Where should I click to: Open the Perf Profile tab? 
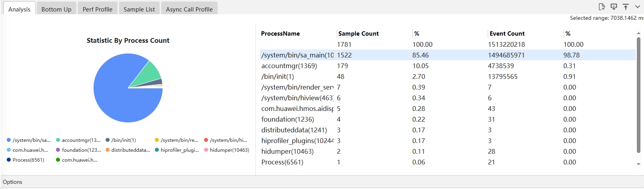pyautogui.click(x=97, y=9)
